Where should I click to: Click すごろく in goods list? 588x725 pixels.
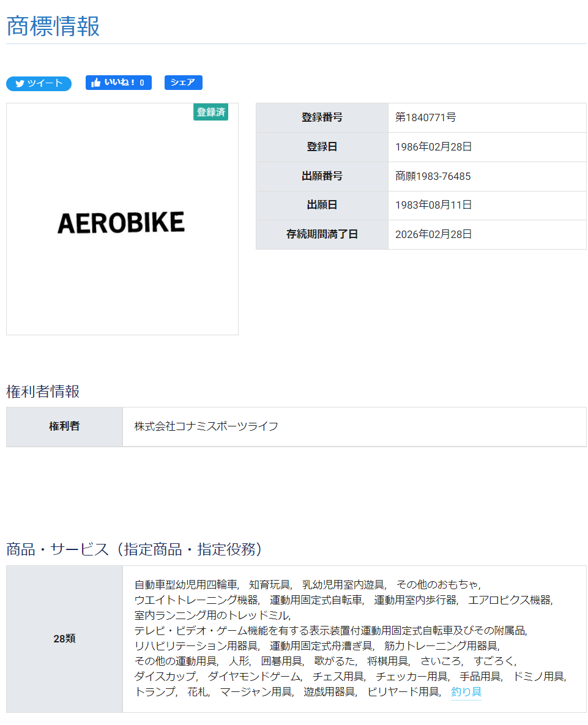(x=494, y=661)
